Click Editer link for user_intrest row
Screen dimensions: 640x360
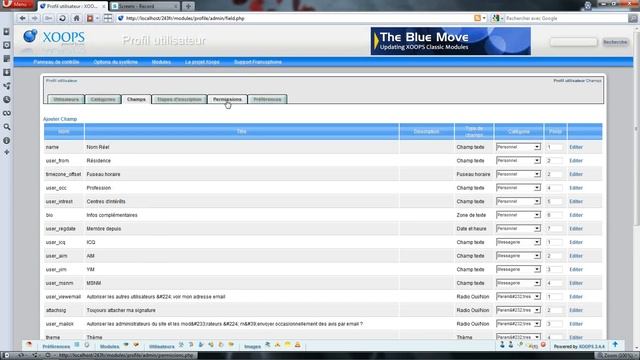pyautogui.click(x=576, y=202)
